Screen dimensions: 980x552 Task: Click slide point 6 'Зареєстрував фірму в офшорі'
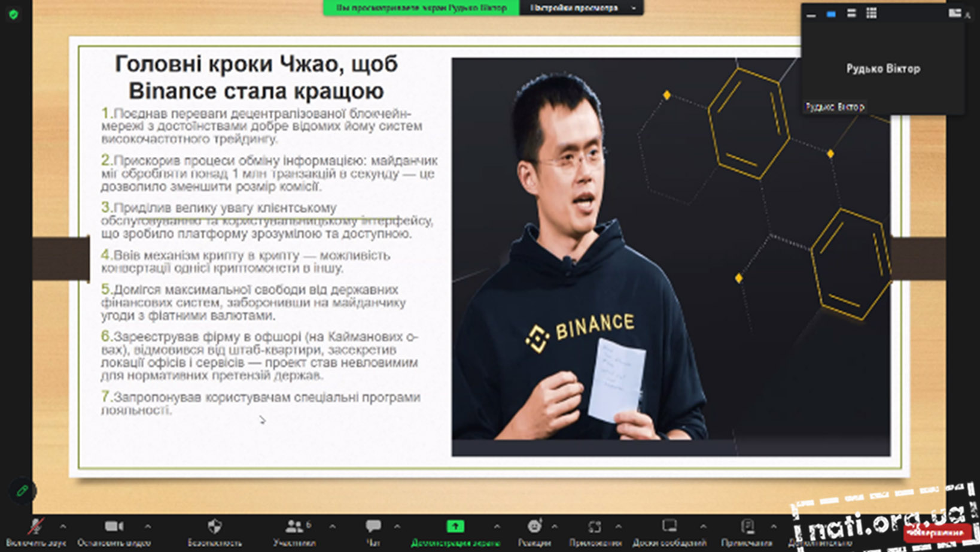[x=259, y=356]
